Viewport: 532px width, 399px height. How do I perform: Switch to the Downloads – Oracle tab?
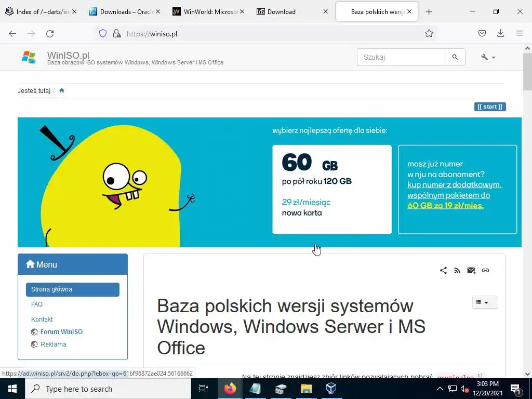[x=124, y=11]
